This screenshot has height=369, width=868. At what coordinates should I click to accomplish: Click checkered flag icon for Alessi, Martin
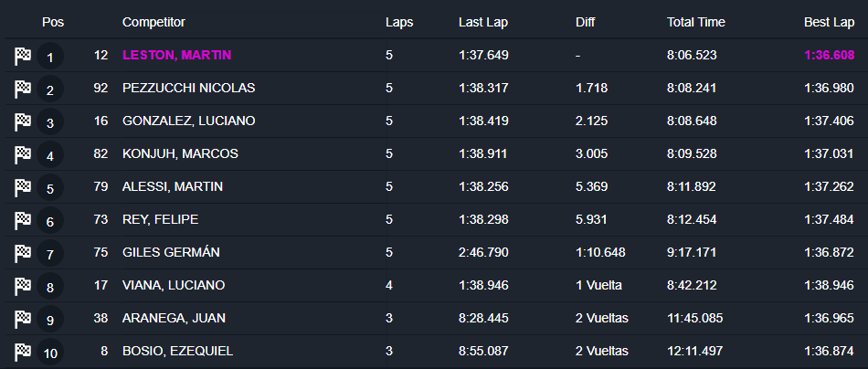[x=23, y=187]
